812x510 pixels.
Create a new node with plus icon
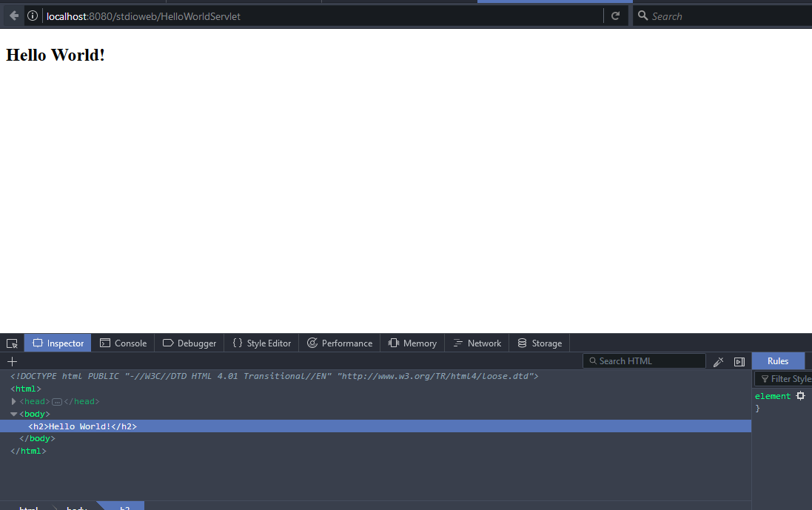click(13, 361)
